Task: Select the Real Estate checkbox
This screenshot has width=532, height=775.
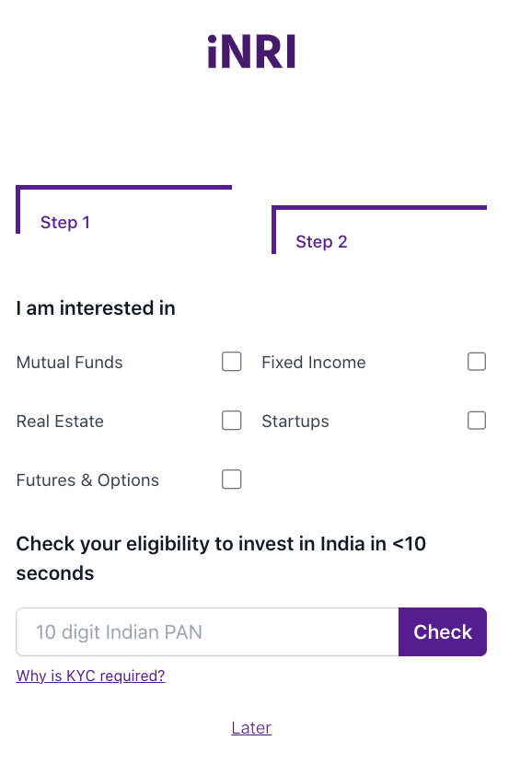Action: click(x=231, y=421)
